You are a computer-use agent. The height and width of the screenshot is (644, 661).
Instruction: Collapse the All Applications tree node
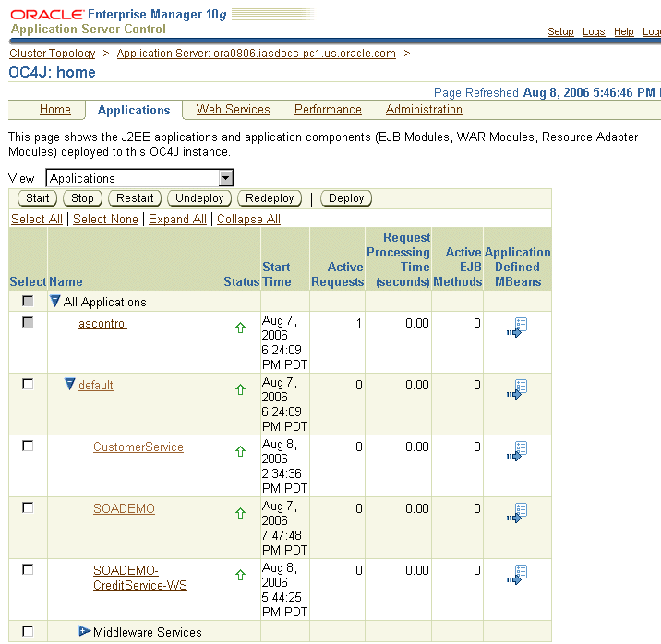click(54, 301)
